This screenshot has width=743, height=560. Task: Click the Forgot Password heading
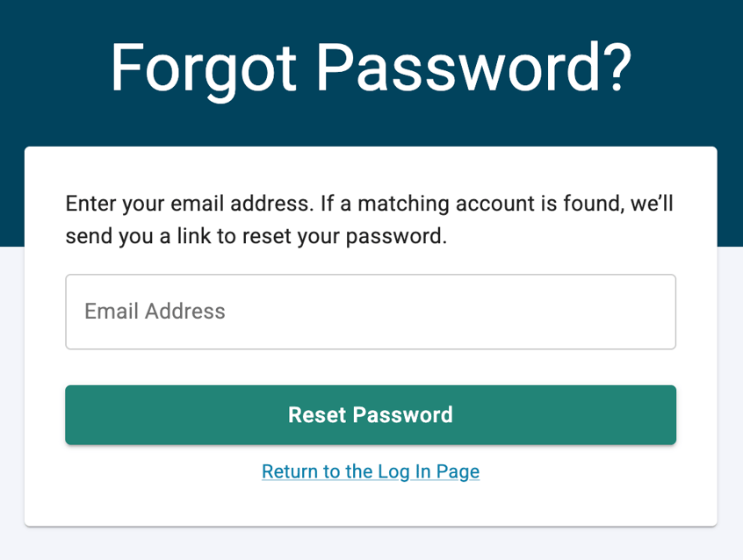(x=371, y=66)
